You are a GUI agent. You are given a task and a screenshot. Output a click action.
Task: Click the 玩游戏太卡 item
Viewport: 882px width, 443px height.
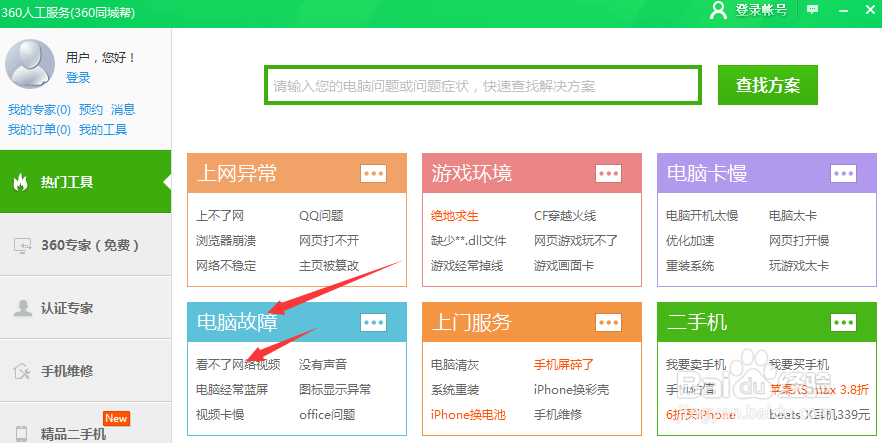[x=799, y=265]
